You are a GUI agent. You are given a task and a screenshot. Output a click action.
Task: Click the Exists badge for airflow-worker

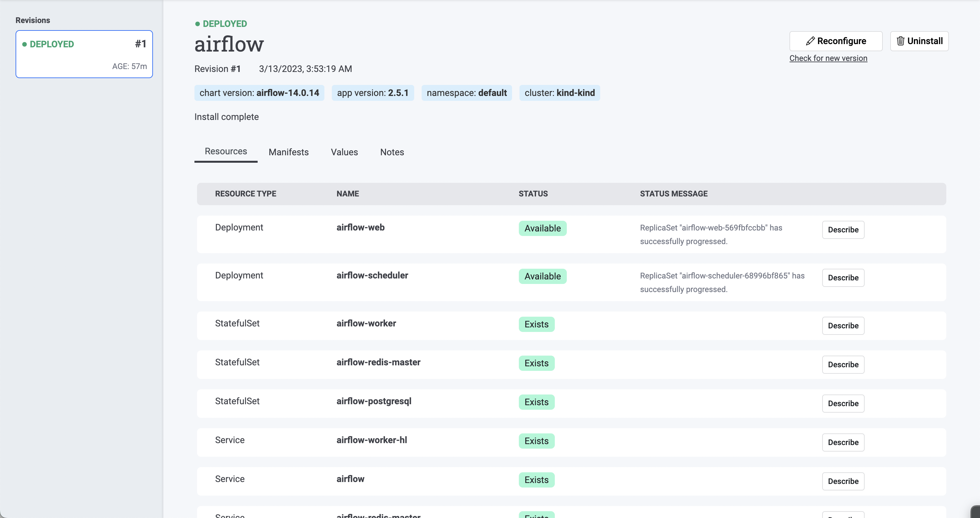[x=536, y=324]
